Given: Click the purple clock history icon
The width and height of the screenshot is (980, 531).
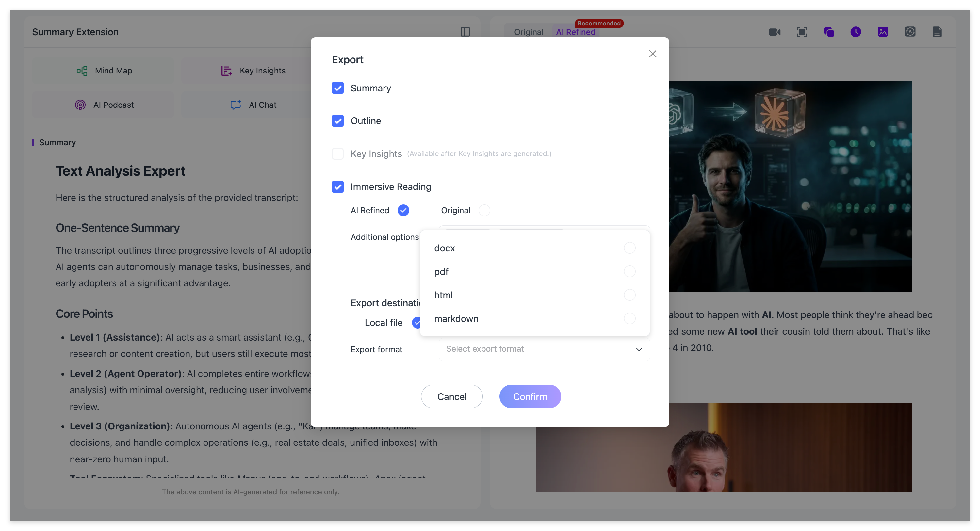Looking at the screenshot, I should click(x=856, y=32).
